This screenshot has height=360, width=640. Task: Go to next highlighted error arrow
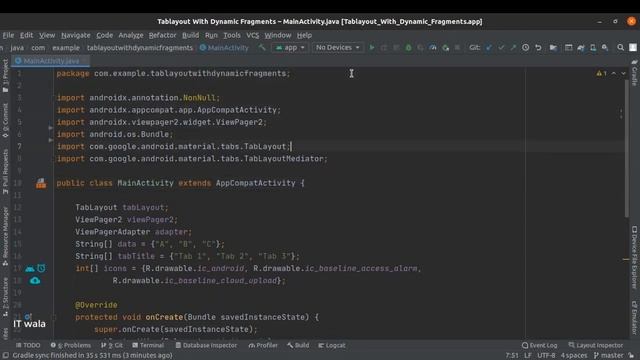point(623,73)
